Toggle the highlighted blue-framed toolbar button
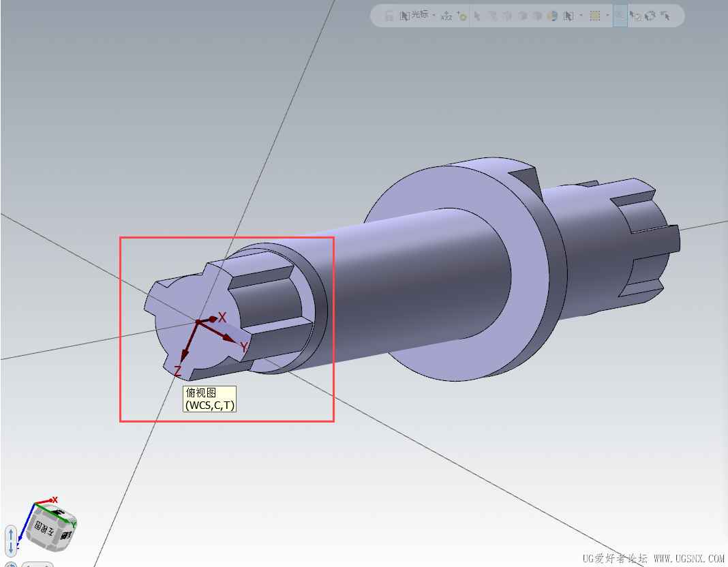 point(620,15)
